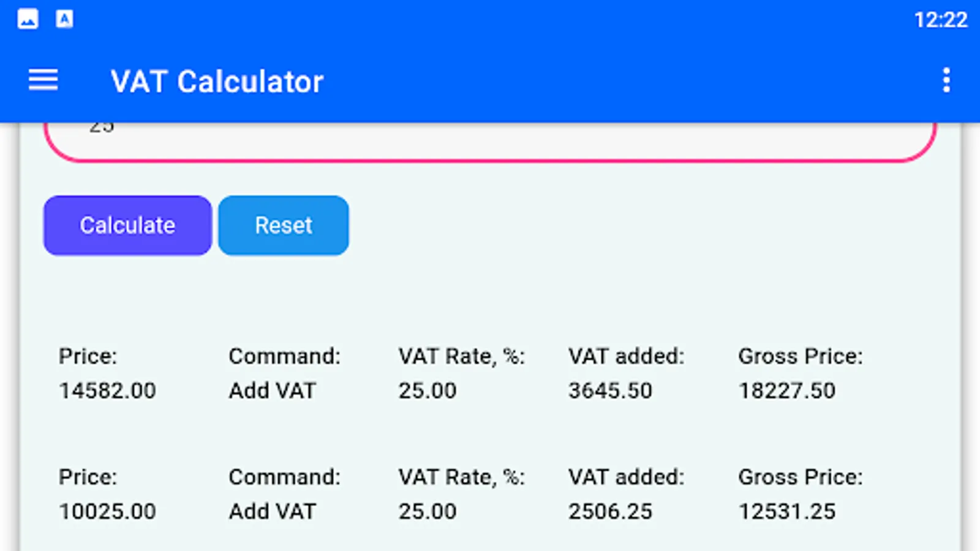This screenshot has width=980, height=551.
Task: Open the hamburger navigation menu
Action: pos(43,80)
